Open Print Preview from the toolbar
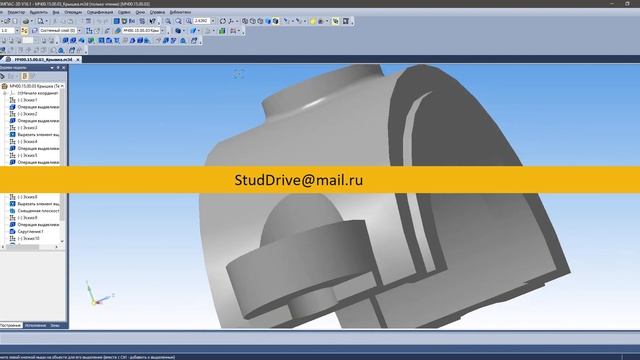 pos(40,21)
